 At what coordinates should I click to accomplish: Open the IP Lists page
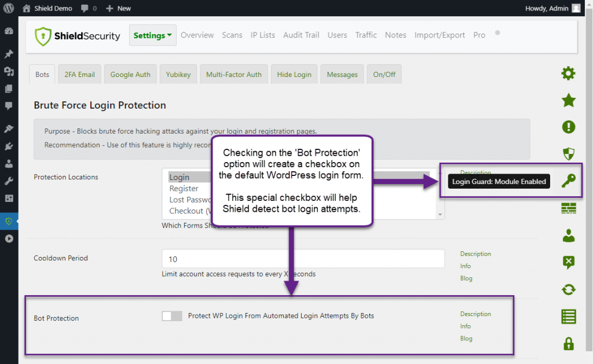pyautogui.click(x=262, y=35)
